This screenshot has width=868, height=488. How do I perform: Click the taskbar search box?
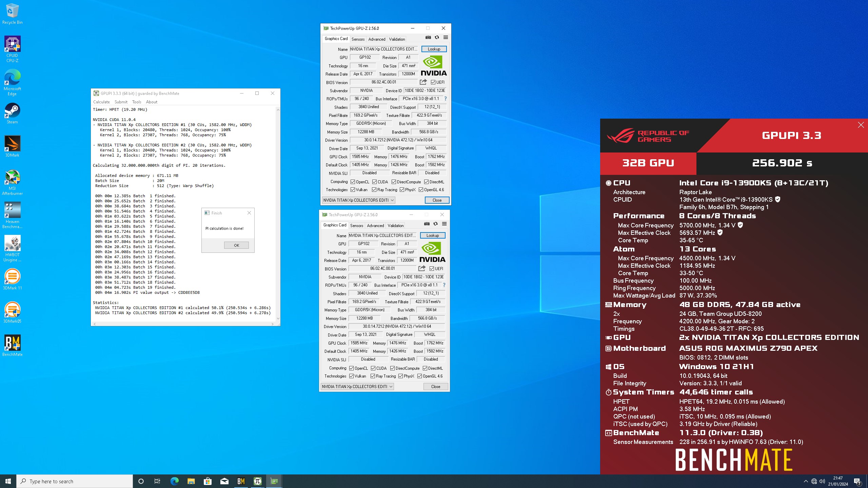(x=75, y=481)
